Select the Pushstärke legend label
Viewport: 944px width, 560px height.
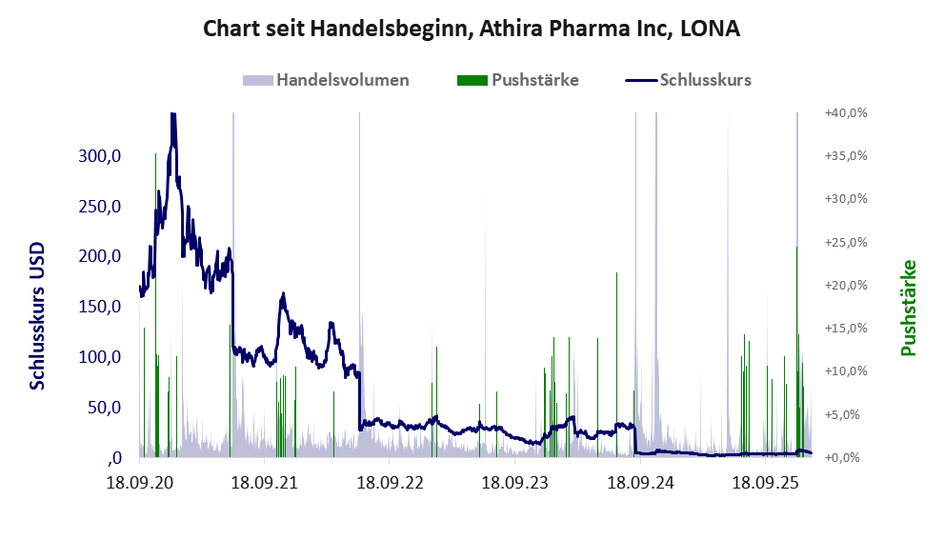(535, 80)
